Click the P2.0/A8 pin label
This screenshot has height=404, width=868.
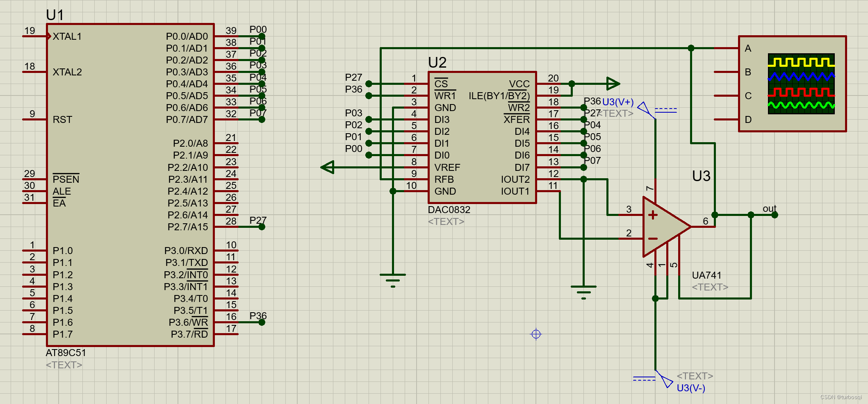coord(191,143)
